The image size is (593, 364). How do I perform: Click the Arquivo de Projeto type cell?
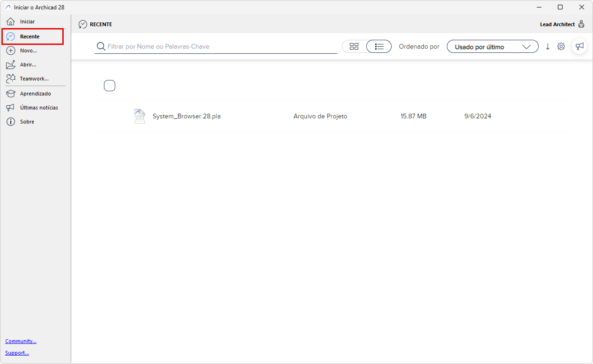coord(320,116)
